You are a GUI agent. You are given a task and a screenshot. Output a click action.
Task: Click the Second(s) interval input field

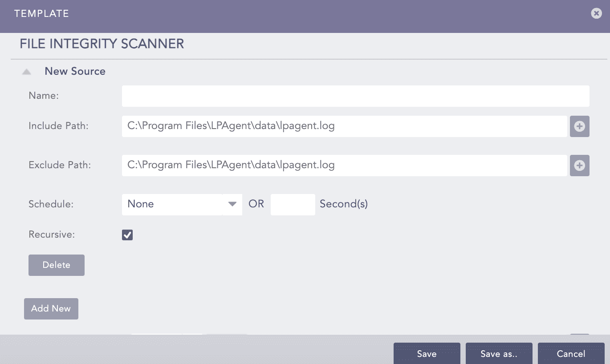point(293,204)
